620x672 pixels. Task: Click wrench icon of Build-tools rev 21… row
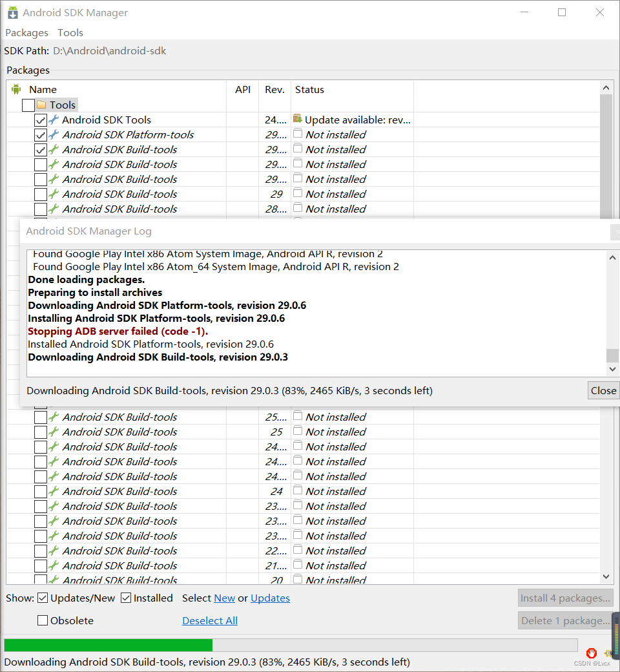coord(54,565)
